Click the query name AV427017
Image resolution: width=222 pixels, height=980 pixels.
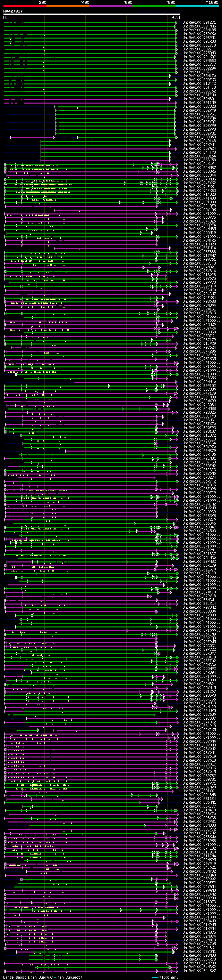(x=13, y=11)
